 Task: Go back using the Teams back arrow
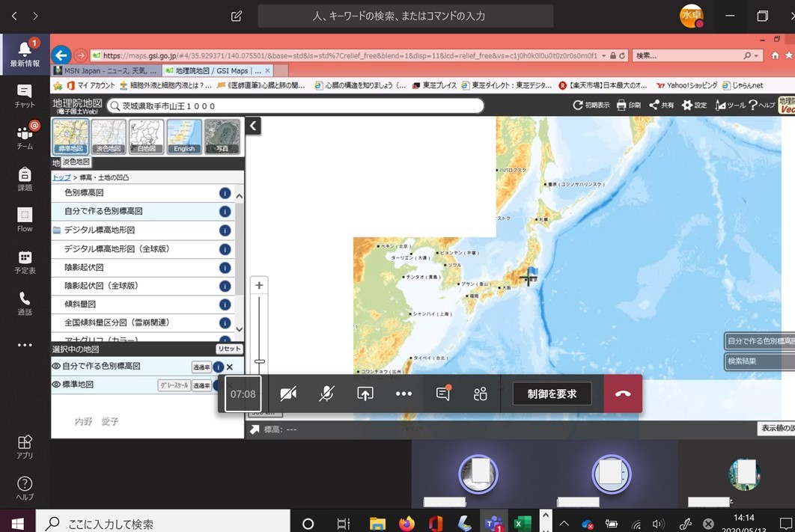(14, 16)
